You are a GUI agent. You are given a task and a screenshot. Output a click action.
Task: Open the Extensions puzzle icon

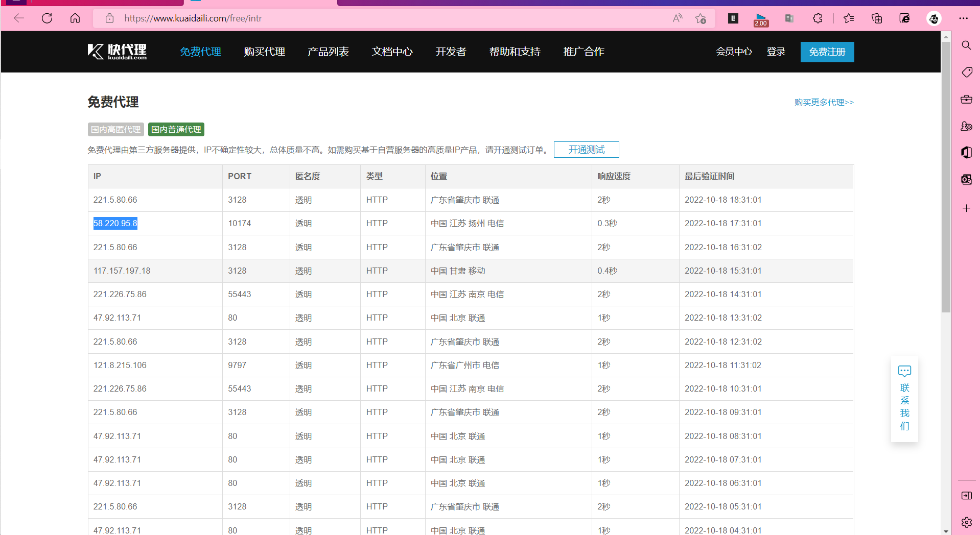point(818,18)
